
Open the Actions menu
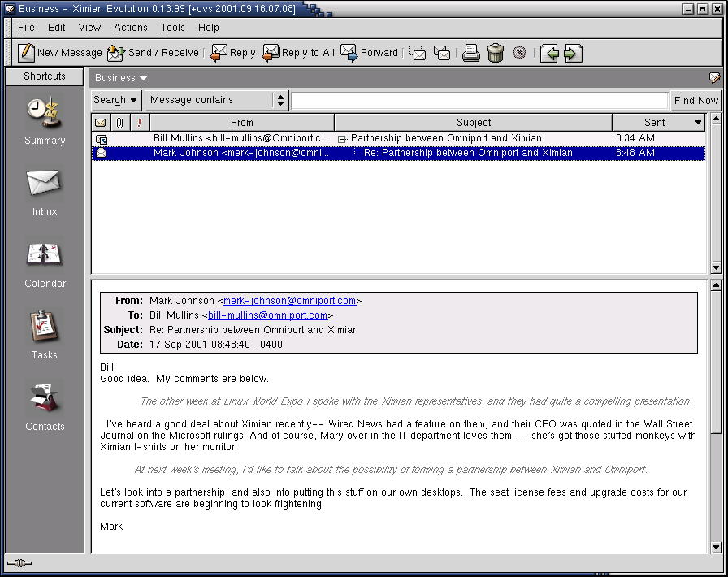(131, 28)
